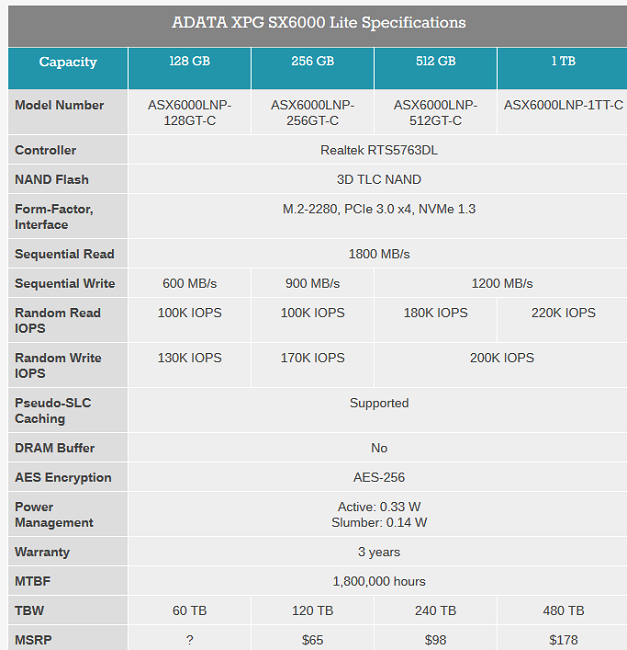This screenshot has height=650, width=627.
Task: Click the Pseudo-SLC Caching row label
Action: (x=53, y=410)
